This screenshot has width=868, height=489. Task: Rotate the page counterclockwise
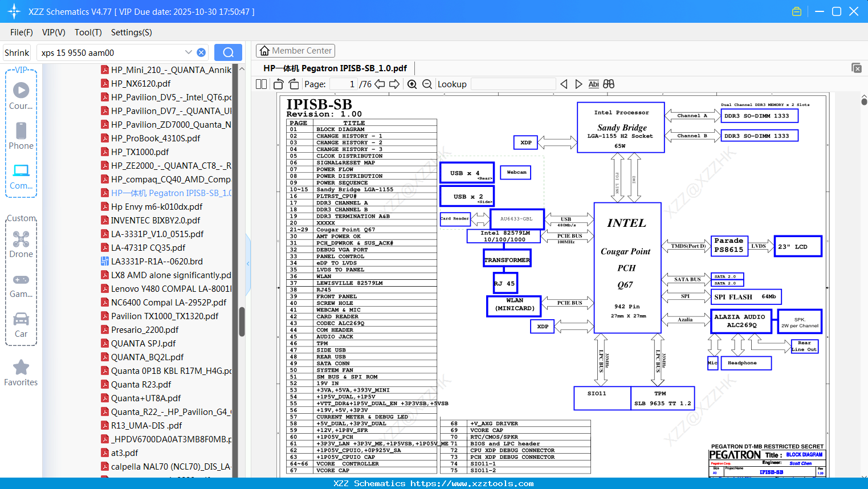pos(278,84)
